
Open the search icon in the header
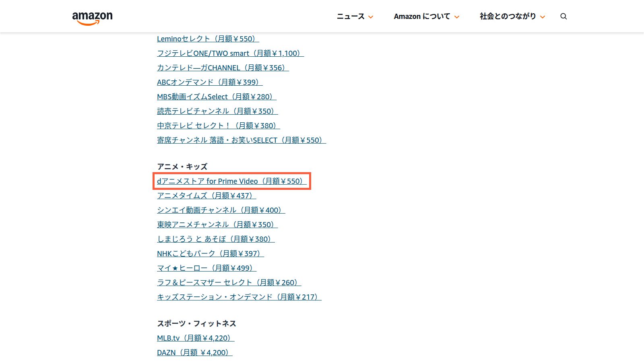pyautogui.click(x=563, y=16)
